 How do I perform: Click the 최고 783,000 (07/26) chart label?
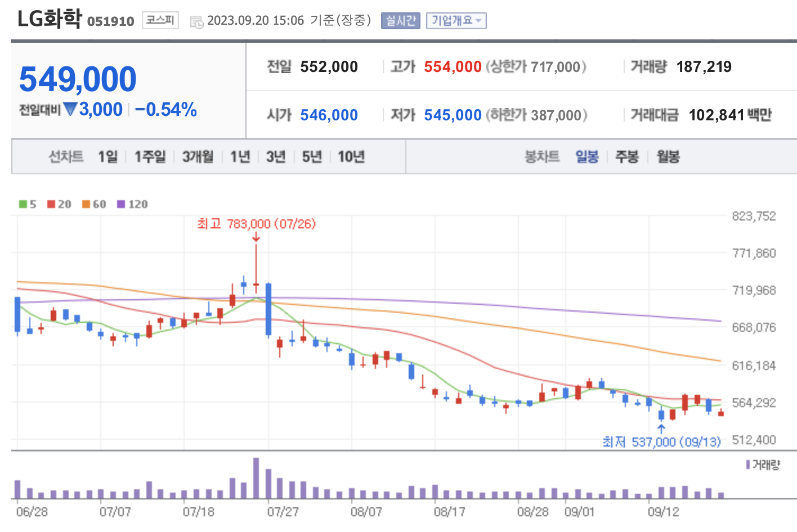pos(257,224)
